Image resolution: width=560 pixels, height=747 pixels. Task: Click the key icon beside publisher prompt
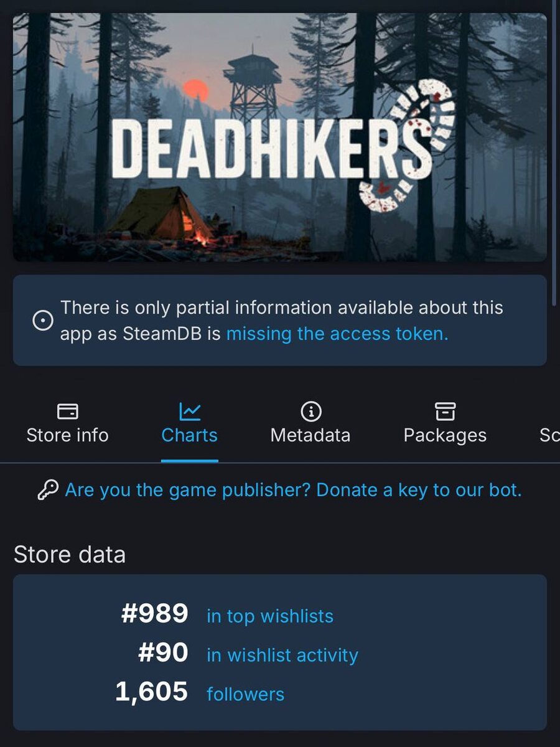[x=48, y=491]
